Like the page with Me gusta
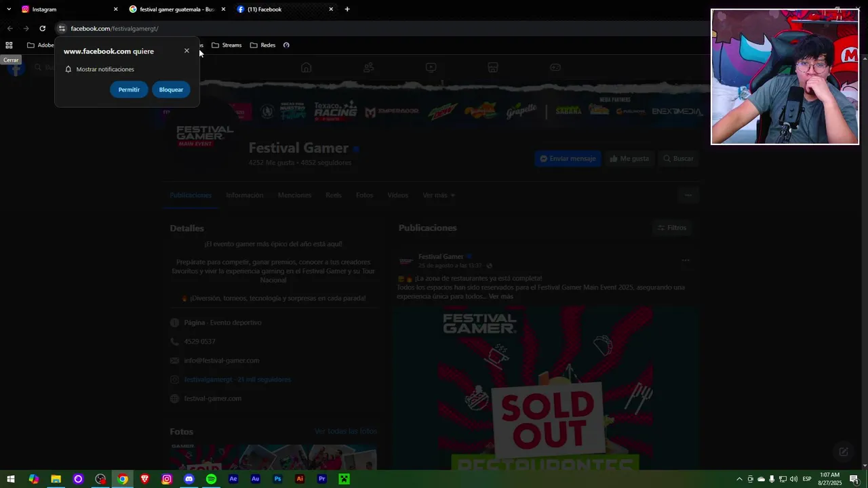This screenshot has height=488, width=868. [x=629, y=159]
